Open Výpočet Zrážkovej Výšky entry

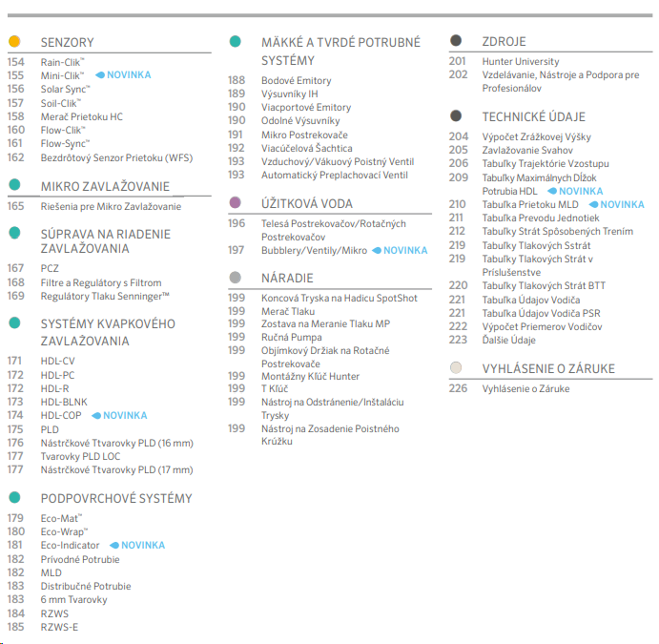point(536,137)
